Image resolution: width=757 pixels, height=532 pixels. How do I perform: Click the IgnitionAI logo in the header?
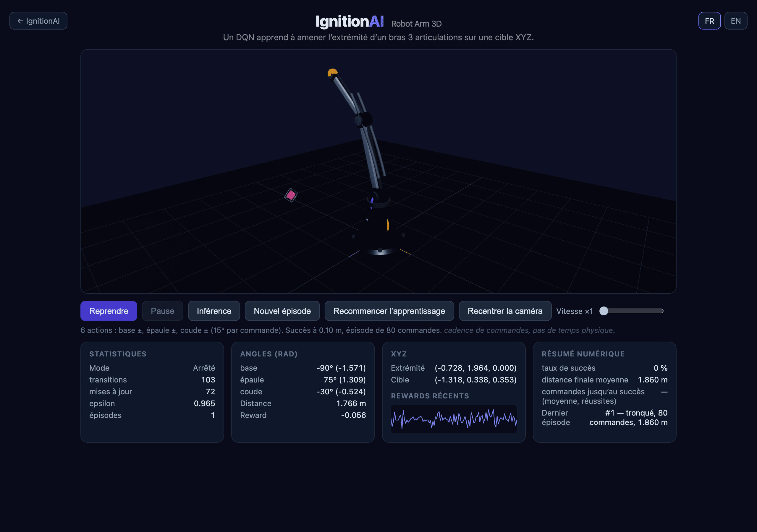[x=350, y=21]
